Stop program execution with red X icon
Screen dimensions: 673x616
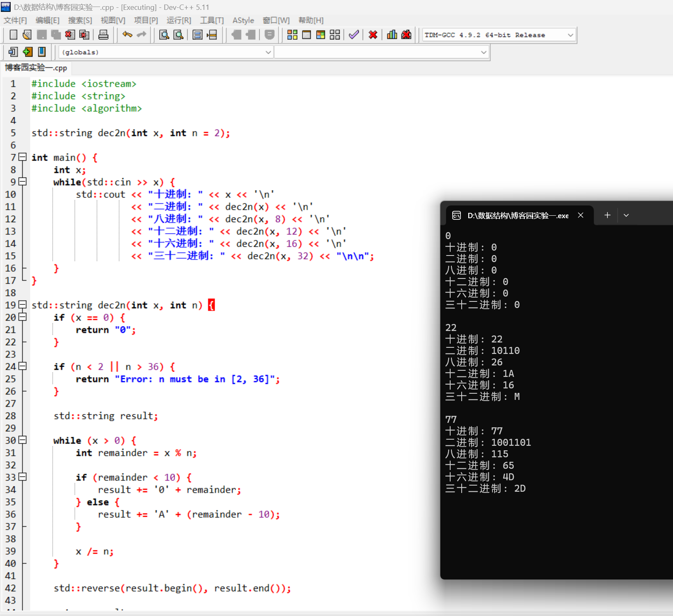373,35
